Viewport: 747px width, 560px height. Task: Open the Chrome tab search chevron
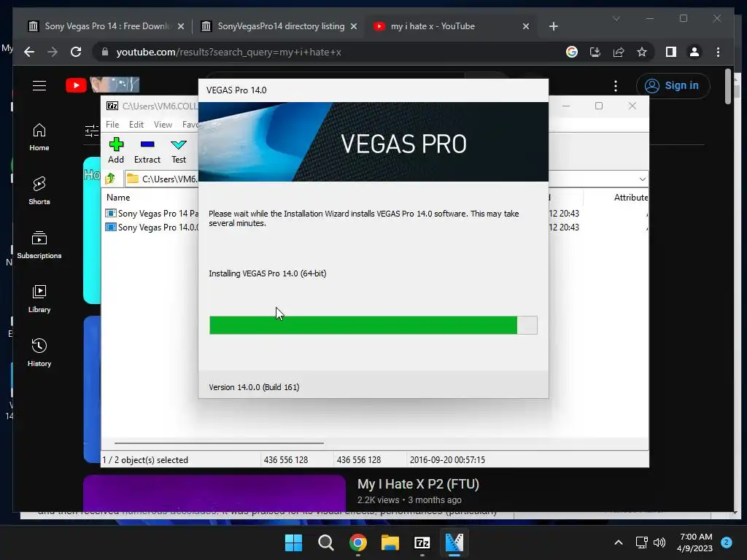[616, 18]
